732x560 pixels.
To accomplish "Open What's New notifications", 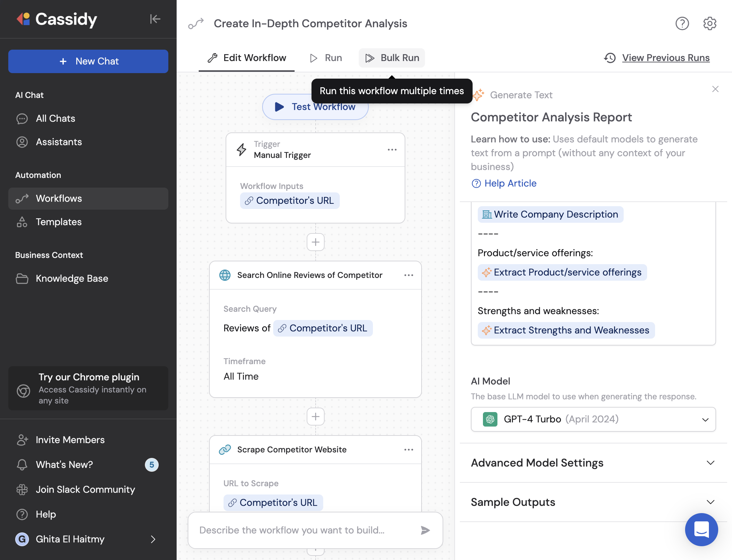I will (88, 465).
